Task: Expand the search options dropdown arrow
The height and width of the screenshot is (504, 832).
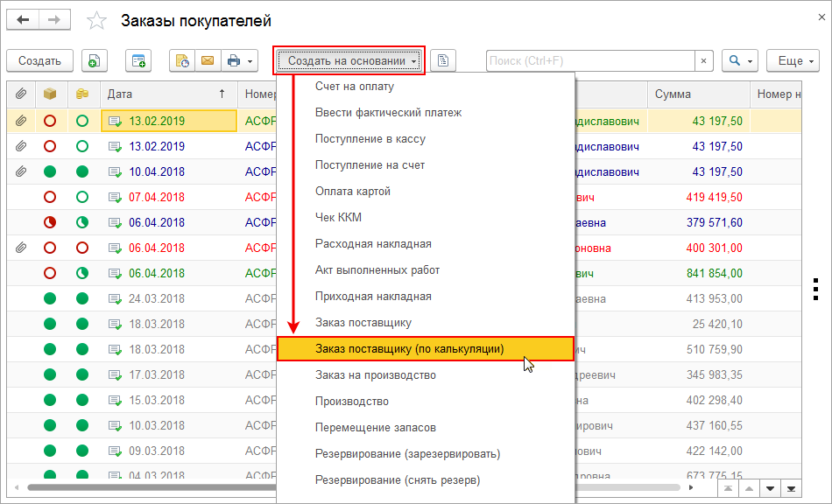Action: coord(751,61)
